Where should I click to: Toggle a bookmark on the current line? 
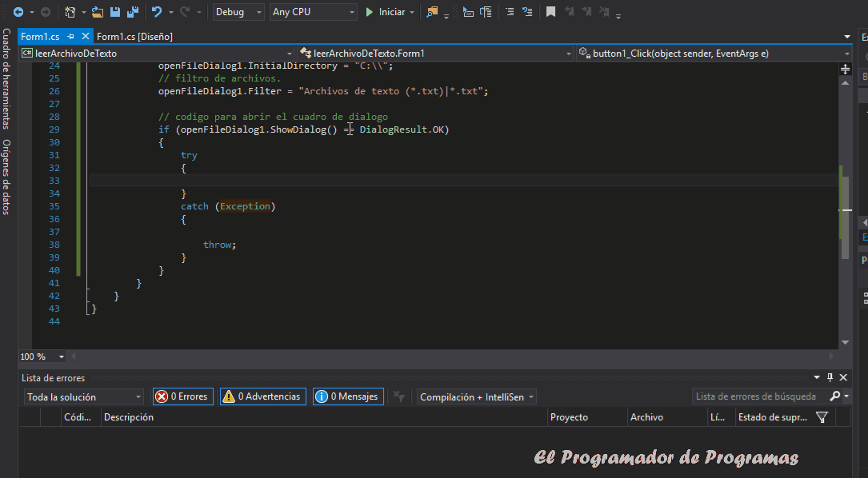pyautogui.click(x=552, y=11)
